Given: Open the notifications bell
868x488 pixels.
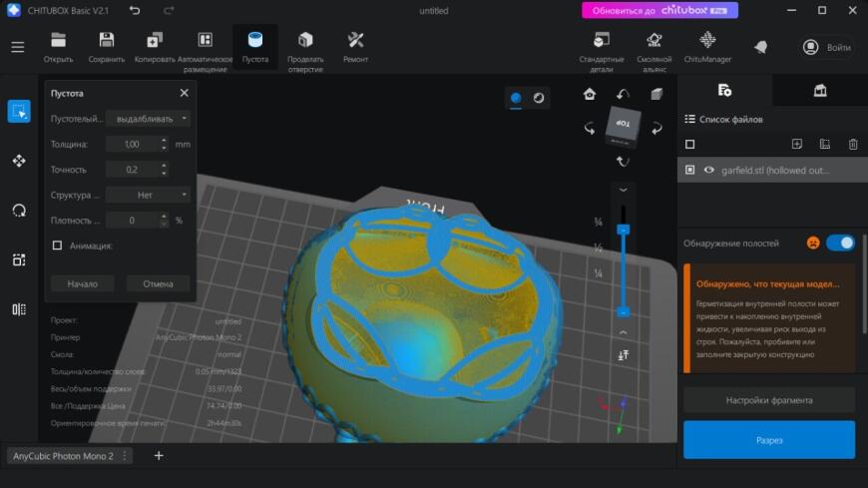Looking at the screenshot, I should tap(761, 47).
